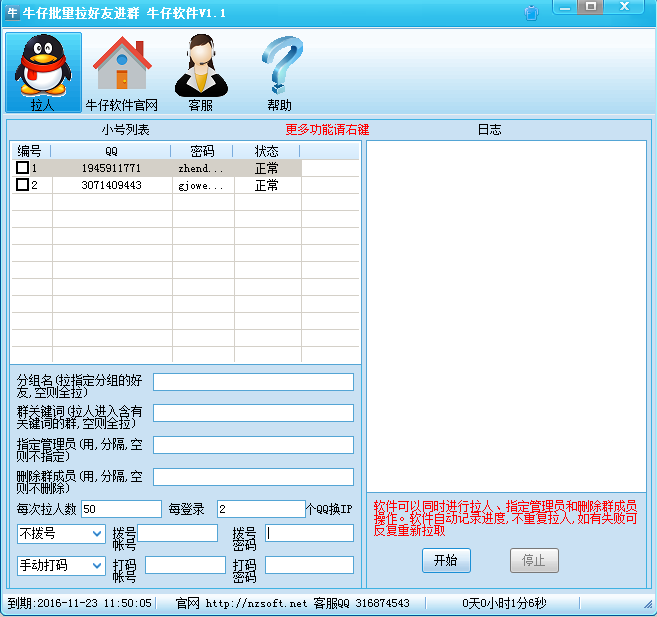Open 牛仔软件官网 house icon

[122, 72]
